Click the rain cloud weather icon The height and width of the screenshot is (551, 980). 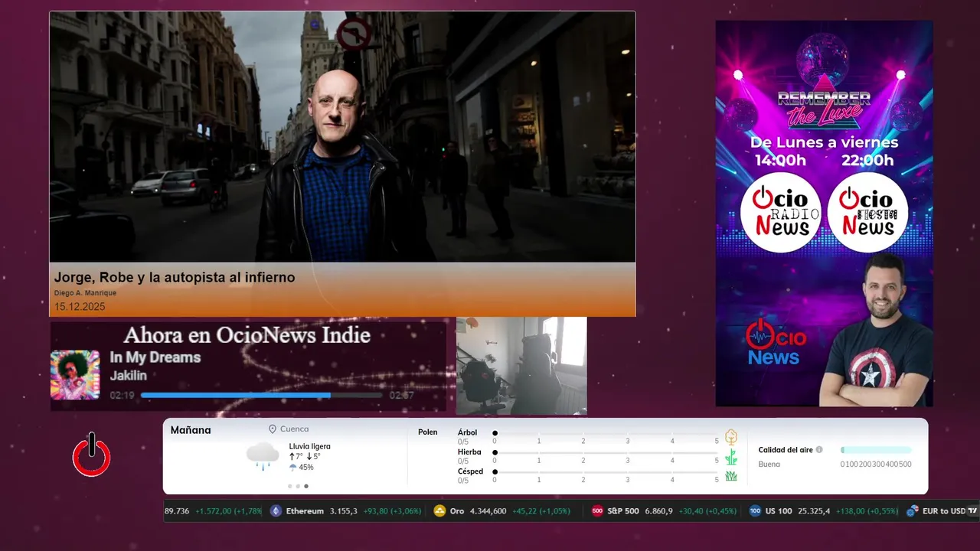263,456
